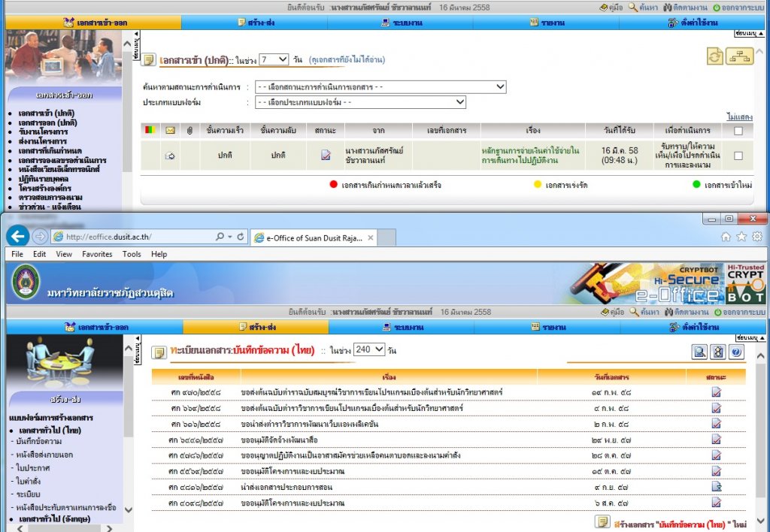Open the Favorites menu in IE
The width and height of the screenshot is (770, 532).
point(96,254)
